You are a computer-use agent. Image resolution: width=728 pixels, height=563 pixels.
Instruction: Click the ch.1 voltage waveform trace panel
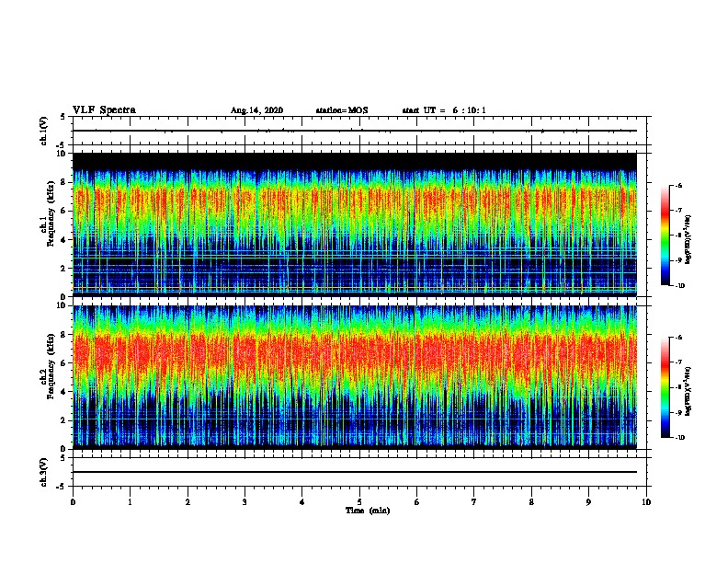(x=359, y=131)
